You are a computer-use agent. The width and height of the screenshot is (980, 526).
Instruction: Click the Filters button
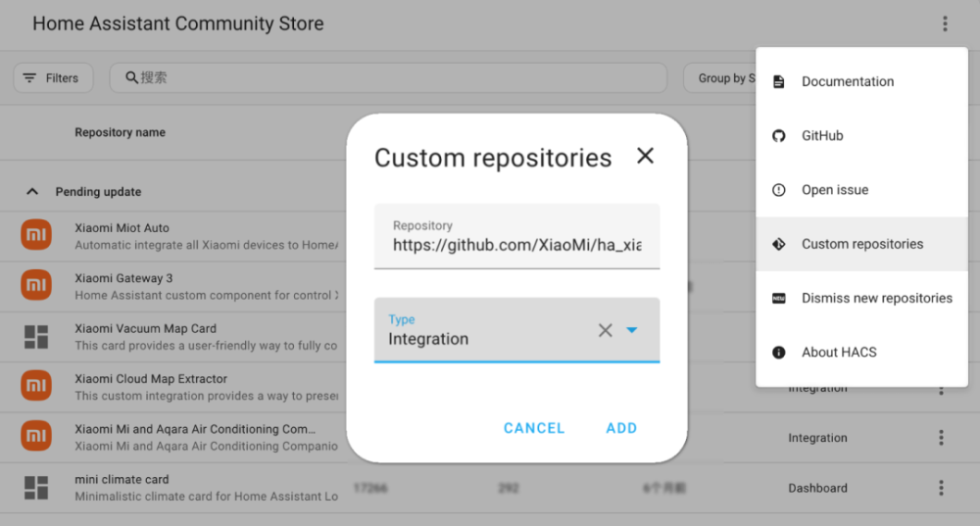click(x=54, y=78)
